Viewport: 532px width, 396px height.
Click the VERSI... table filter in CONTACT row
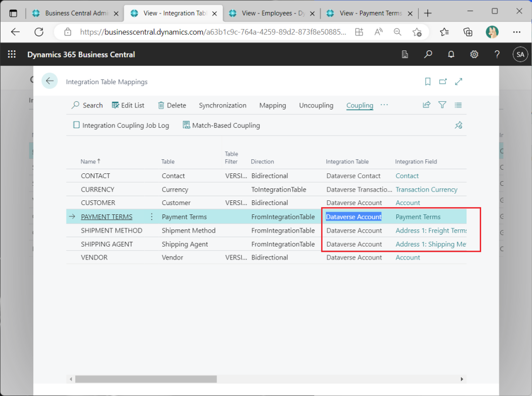[x=236, y=175]
